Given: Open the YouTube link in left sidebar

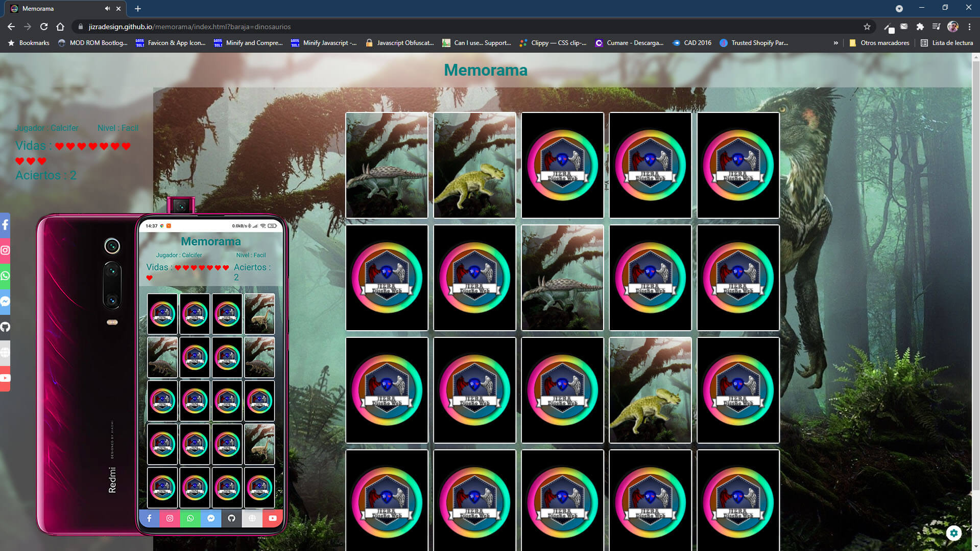Looking at the screenshot, I should tap(5, 378).
